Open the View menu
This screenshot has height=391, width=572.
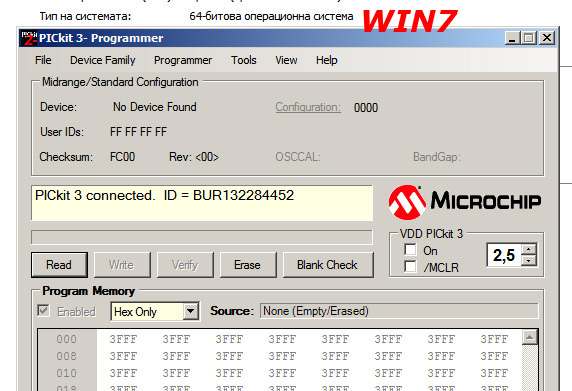click(x=286, y=60)
